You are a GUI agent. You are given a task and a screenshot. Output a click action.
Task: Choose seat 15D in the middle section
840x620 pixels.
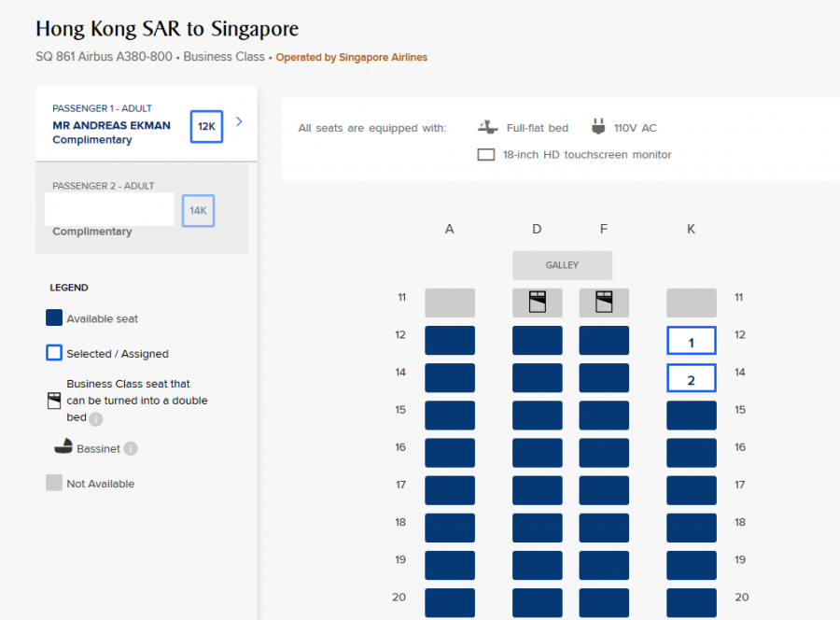[537, 416]
